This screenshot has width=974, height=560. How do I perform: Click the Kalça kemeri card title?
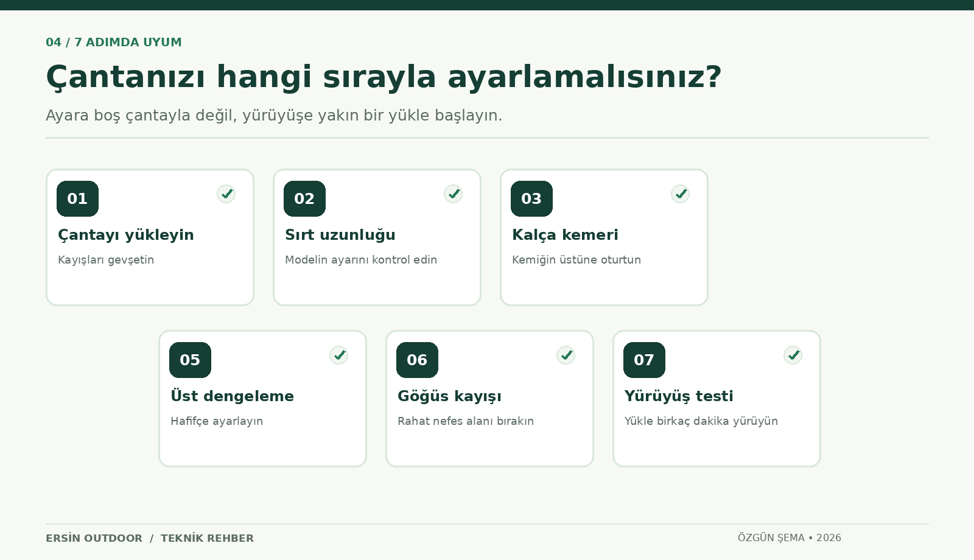[565, 235]
